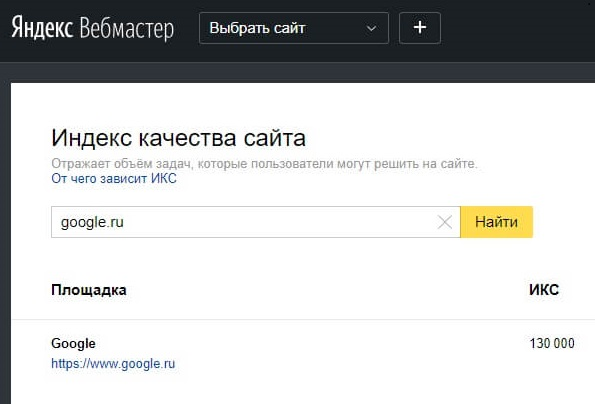Select the Площадка column header
Image resolution: width=595 pixels, height=404 pixels.
[89, 290]
